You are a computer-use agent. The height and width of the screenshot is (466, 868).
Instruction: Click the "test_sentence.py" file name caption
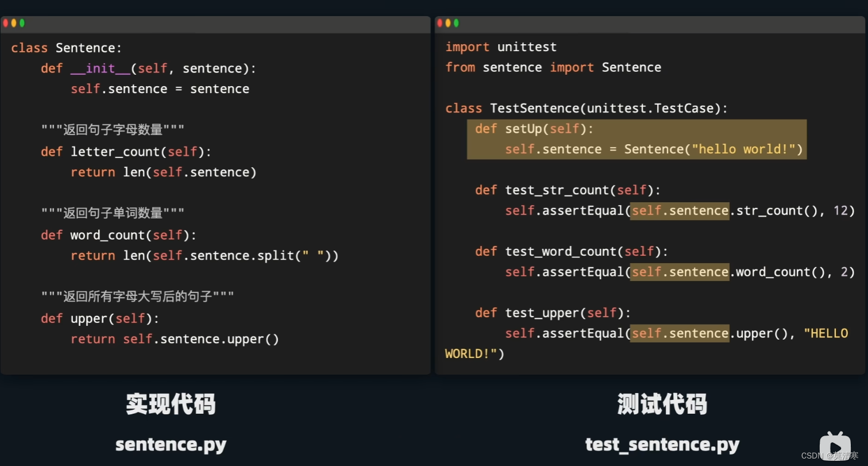point(662,445)
